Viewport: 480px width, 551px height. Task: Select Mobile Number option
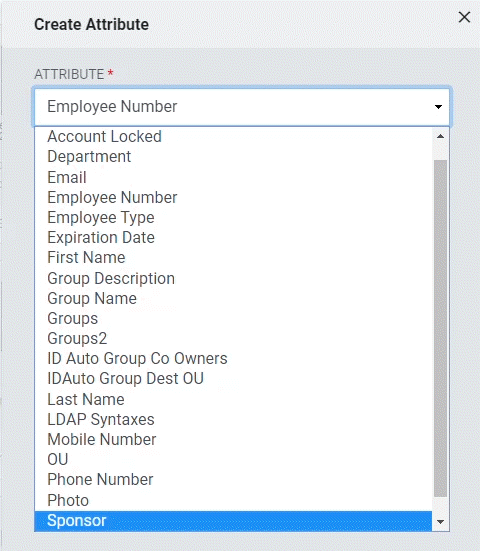(x=233, y=440)
